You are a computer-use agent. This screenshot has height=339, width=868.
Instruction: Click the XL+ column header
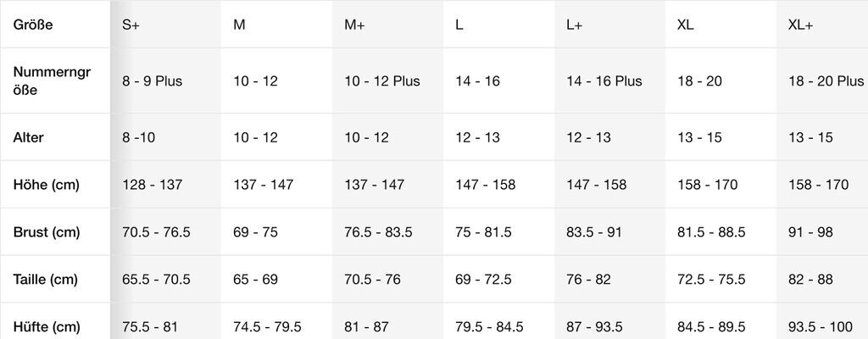(800, 25)
